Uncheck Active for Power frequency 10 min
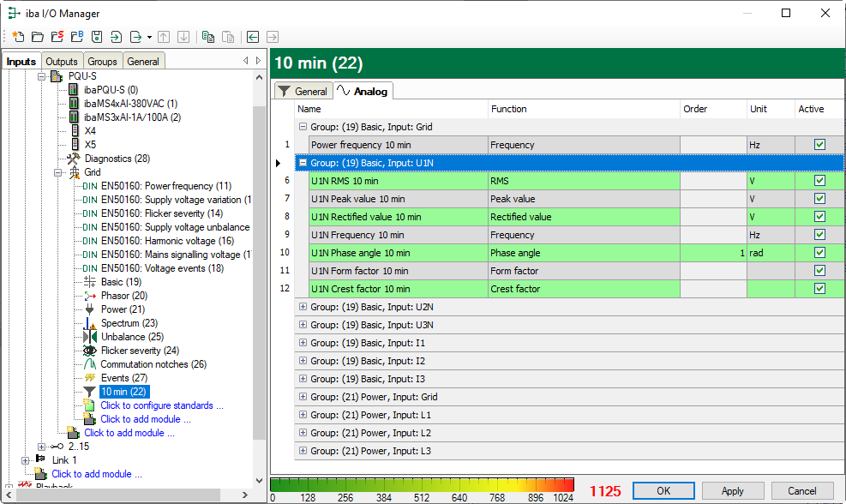The width and height of the screenshot is (846, 504). [x=819, y=145]
